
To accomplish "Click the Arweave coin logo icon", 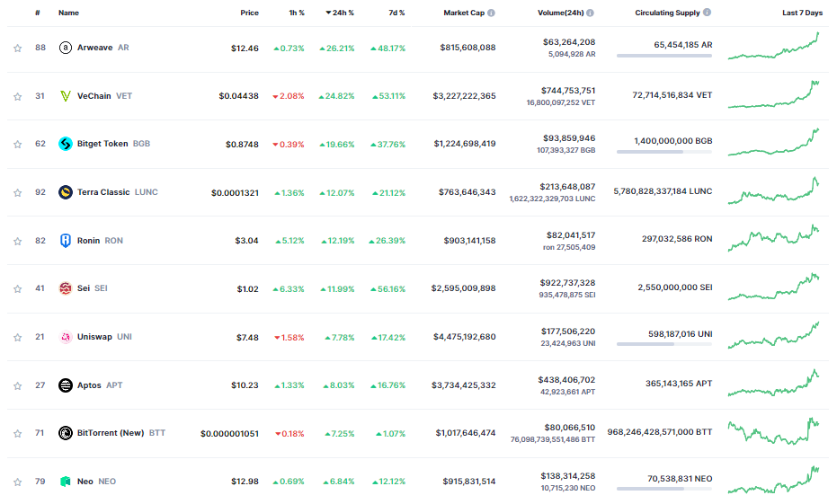I will [x=65, y=48].
